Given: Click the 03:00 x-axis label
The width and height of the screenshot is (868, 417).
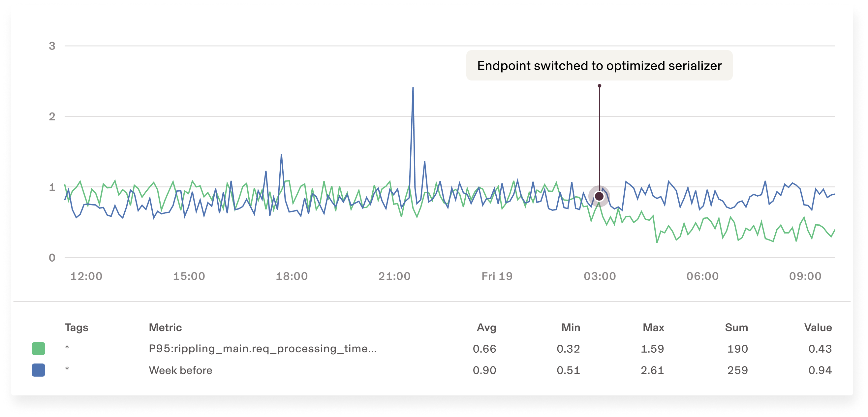Looking at the screenshot, I should (x=600, y=276).
